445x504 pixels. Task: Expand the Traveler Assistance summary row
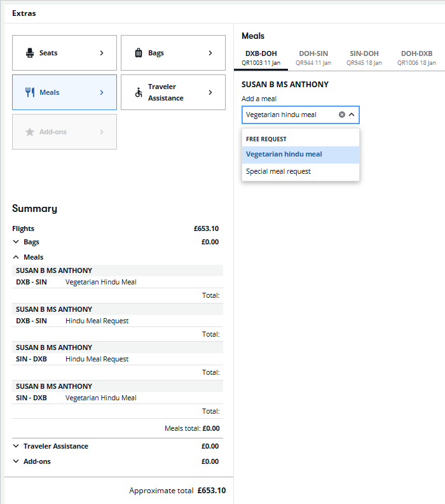pyautogui.click(x=16, y=446)
